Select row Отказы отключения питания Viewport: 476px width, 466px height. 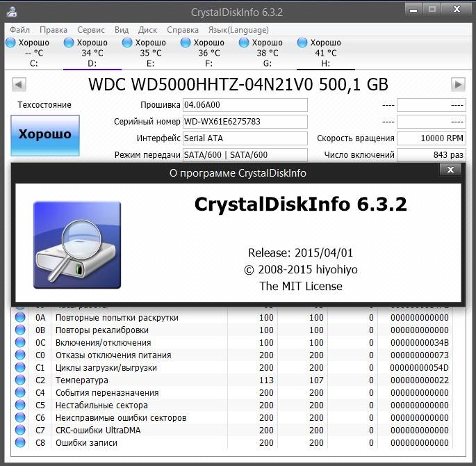[232, 355]
